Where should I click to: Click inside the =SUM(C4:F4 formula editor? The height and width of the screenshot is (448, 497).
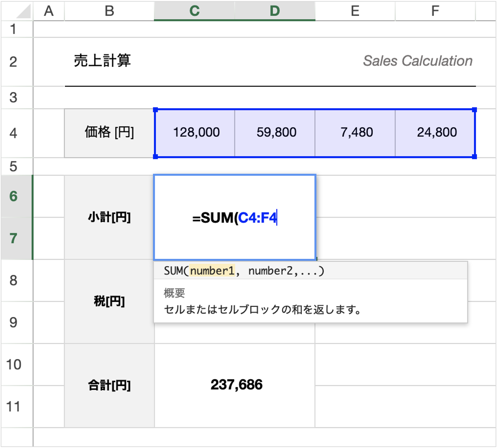click(234, 217)
